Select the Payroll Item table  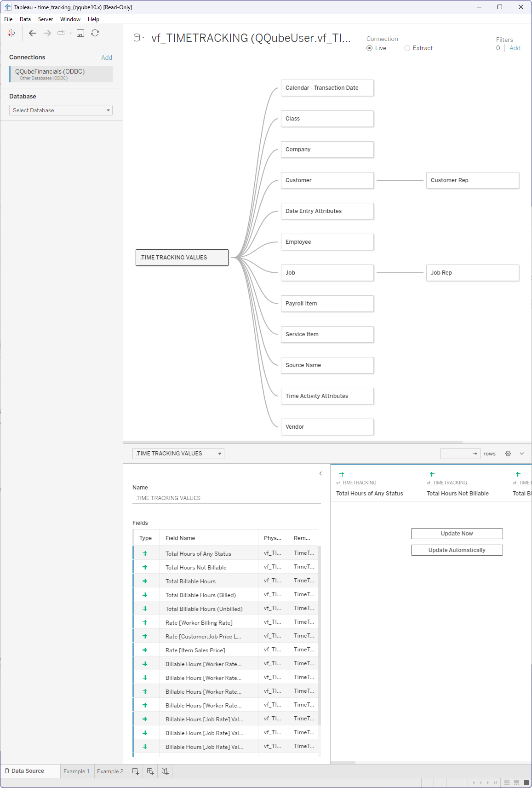(x=327, y=304)
